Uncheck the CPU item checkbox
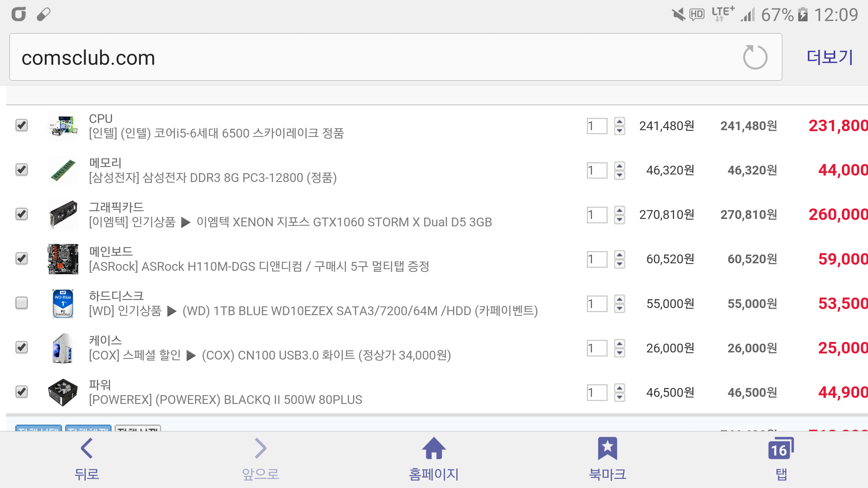Screen dimensions: 868x488 [x=22, y=125]
